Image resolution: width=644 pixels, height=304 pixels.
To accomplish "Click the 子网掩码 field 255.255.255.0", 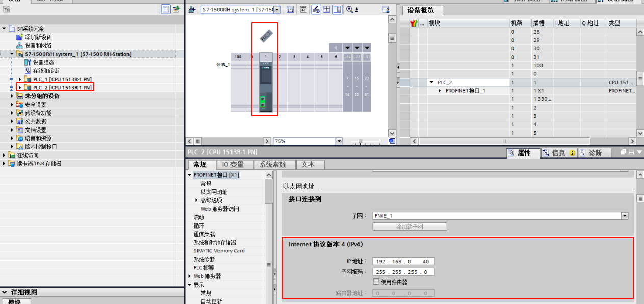I will (x=403, y=272).
